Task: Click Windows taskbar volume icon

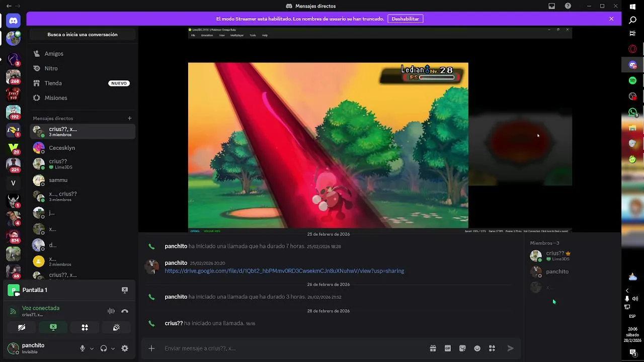Action: click(635, 299)
